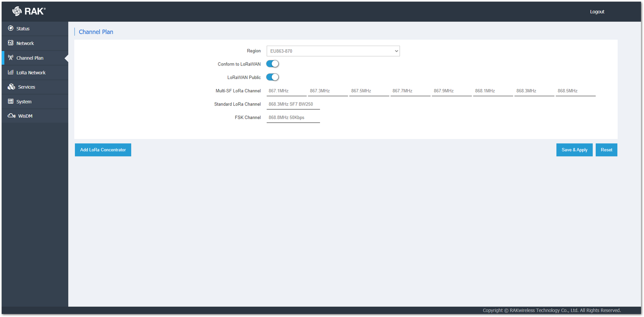Screen dimensions: 644x317
Task: Click the 868.3MHz Multi-SF channel field
Action: pos(534,91)
